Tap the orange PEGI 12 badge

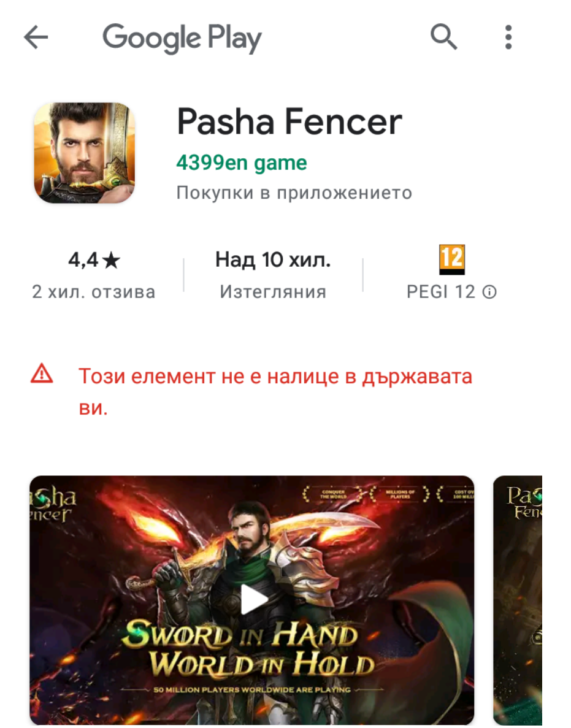pos(451,259)
